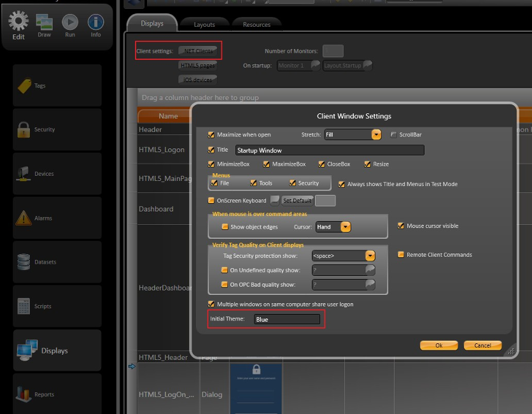The height and width of the screenshot is (414, 532).
Task: Open the Draw workspace icon
Action: 45,23
